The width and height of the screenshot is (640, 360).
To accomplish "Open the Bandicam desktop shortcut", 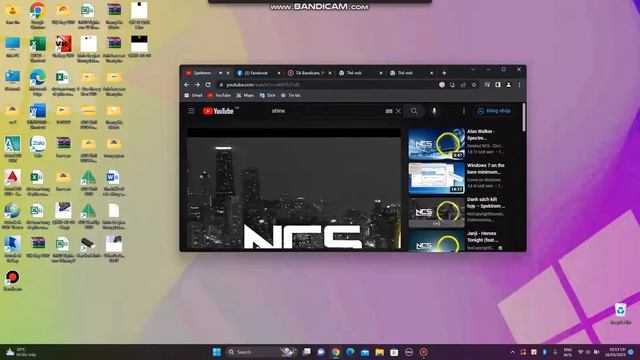I will pyautogui.click(x=12, y=280).
